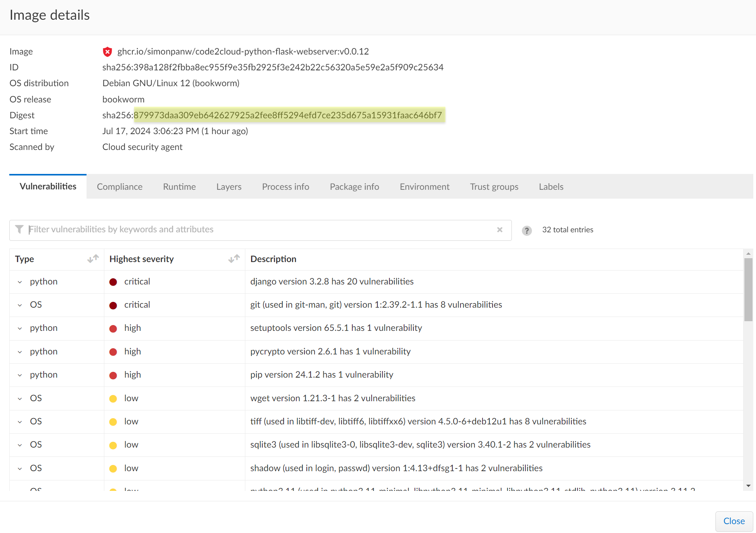
Task: Click 'pycrypto version 2.6.1 has 1 vulnerability'
Action: click(x=330, y=351)
